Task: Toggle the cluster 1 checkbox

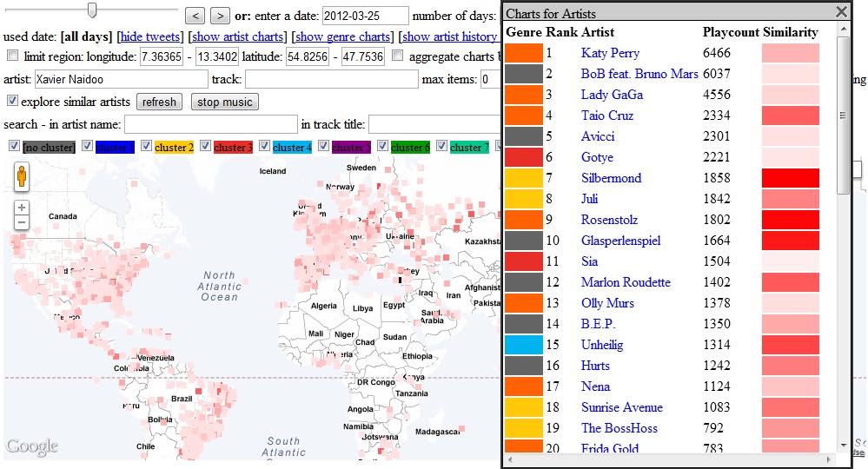Action: (x=87, y=146)
